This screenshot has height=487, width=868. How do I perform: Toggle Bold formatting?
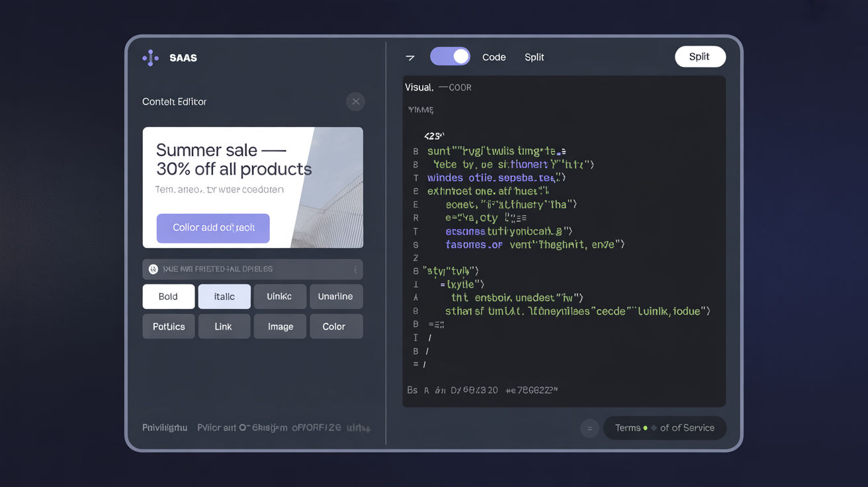coord(168,296)
